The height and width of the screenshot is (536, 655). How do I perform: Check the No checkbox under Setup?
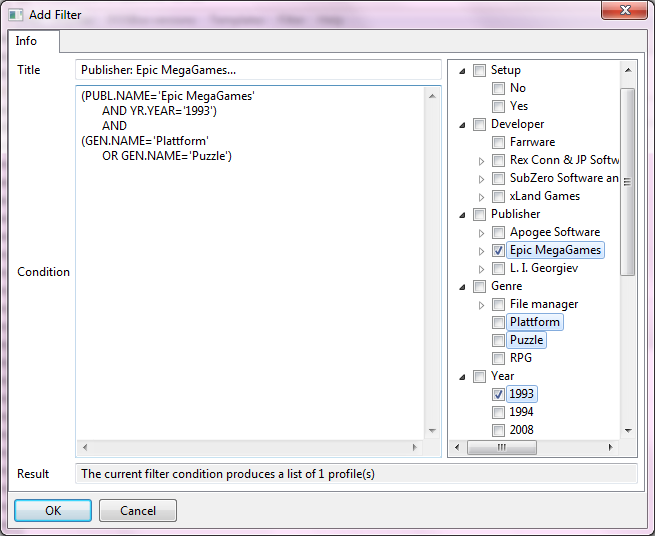498,88
